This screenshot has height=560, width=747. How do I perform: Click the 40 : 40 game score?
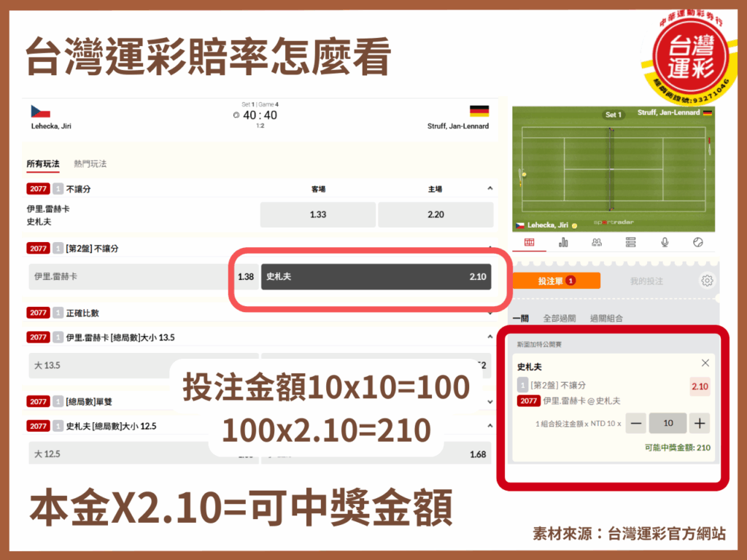[260, 114]
